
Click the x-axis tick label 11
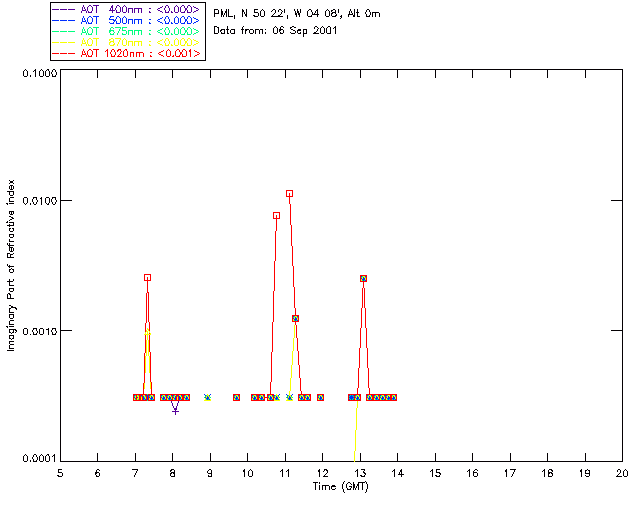pos(285,473)
